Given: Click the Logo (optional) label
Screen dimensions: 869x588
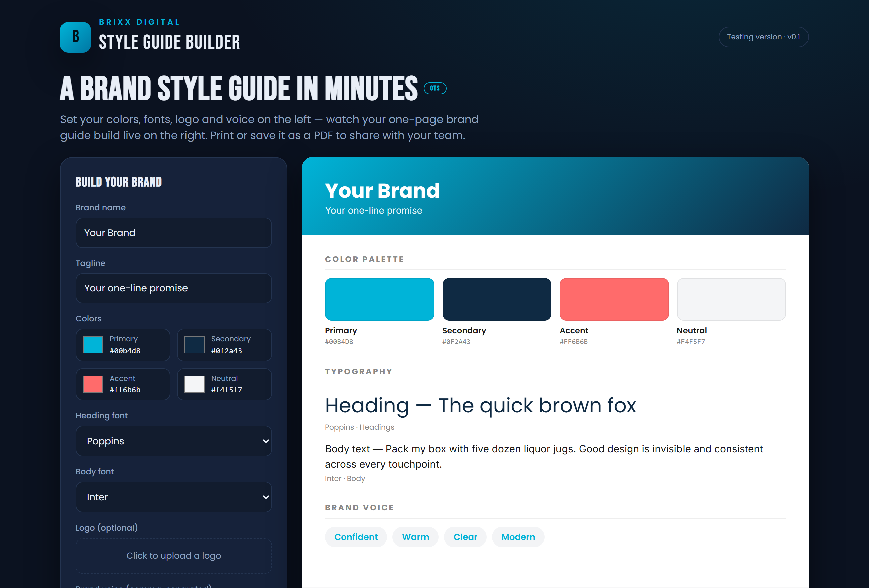Looking at the screenshot, I should 107,528.
